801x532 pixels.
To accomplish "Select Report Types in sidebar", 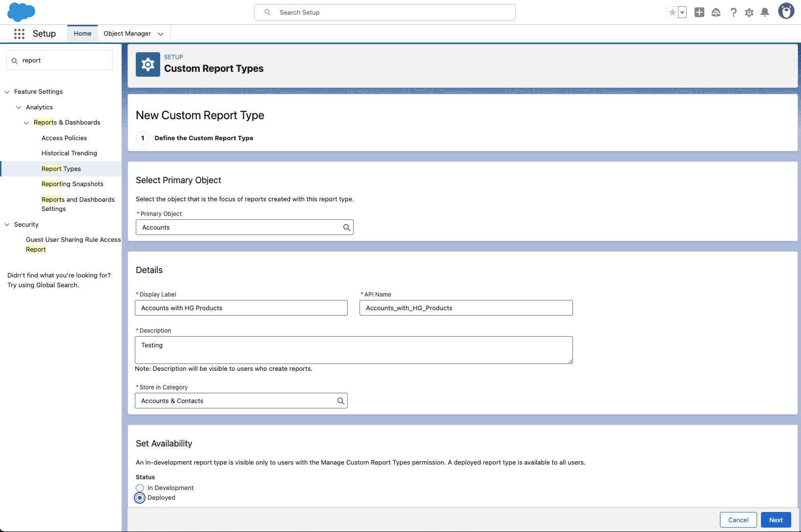I will [61, 169].
